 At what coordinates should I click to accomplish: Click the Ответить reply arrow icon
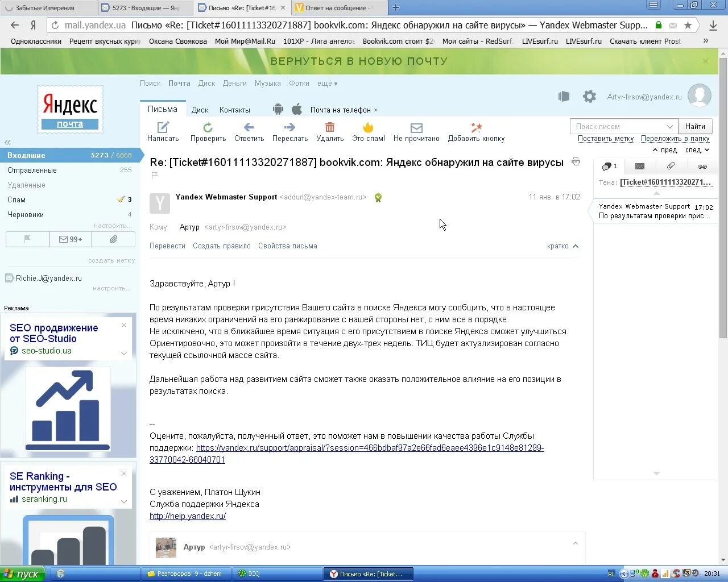(x=249, y=127)
